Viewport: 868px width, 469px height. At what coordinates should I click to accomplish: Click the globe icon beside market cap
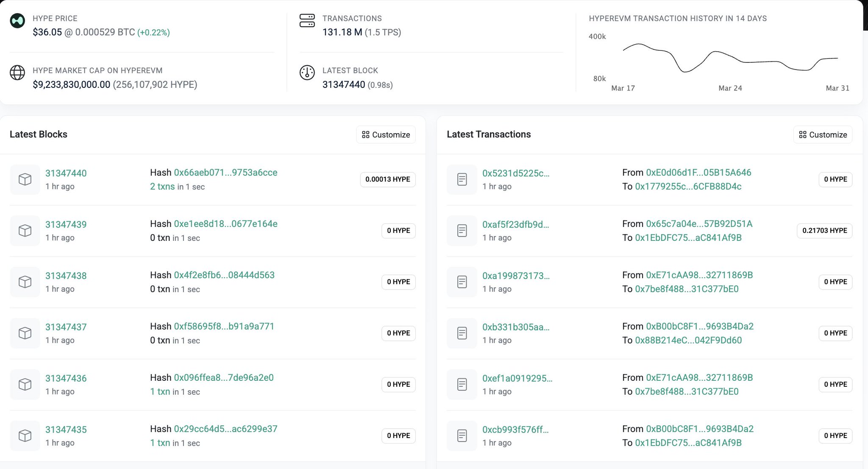[x=17, y=73]
